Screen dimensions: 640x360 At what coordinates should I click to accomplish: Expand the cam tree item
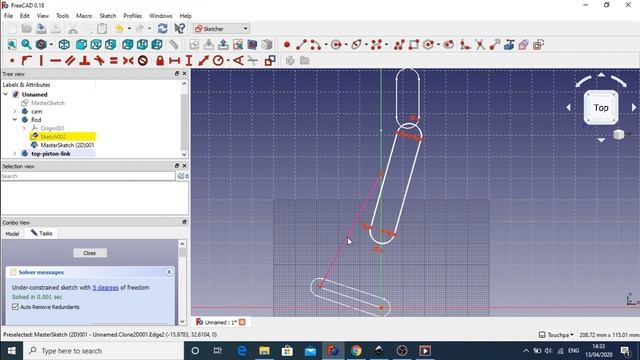click(x=15, y=111)
